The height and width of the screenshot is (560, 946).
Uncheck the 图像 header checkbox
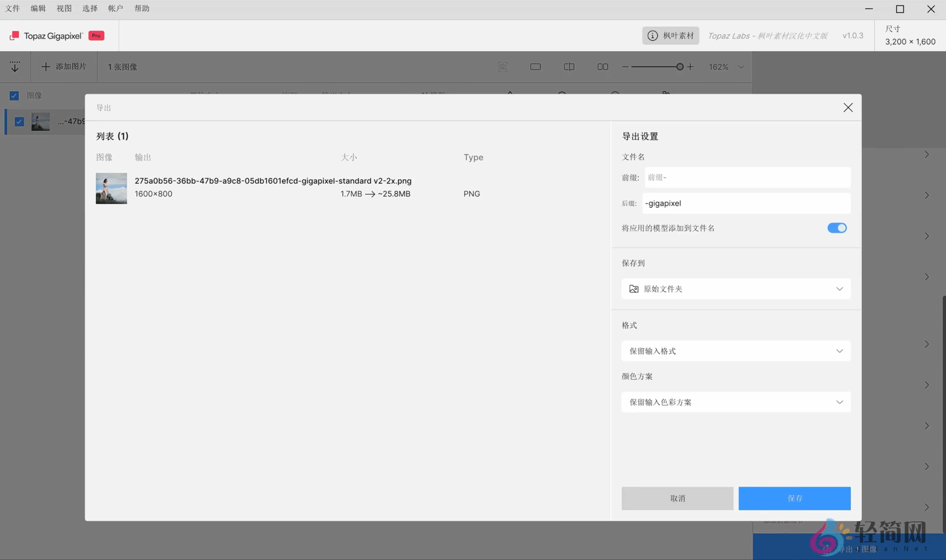click(14, 95)
